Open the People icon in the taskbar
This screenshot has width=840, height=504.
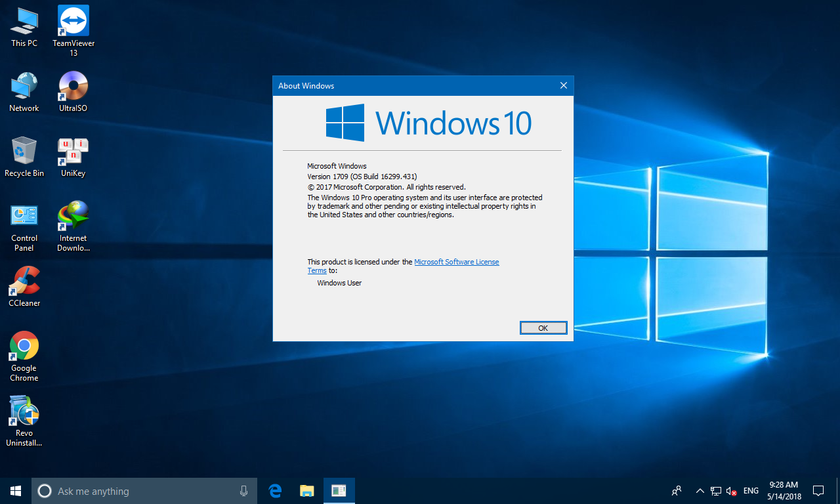(677, 491)
